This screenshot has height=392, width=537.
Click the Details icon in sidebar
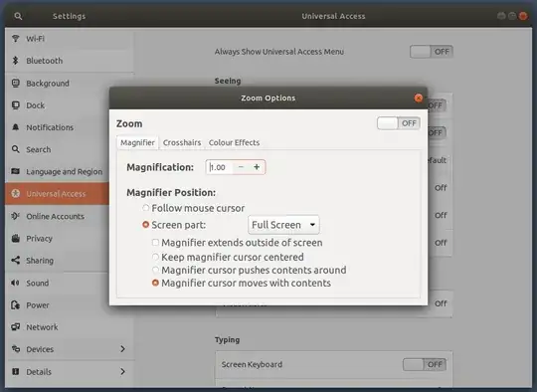coord(15,371)
